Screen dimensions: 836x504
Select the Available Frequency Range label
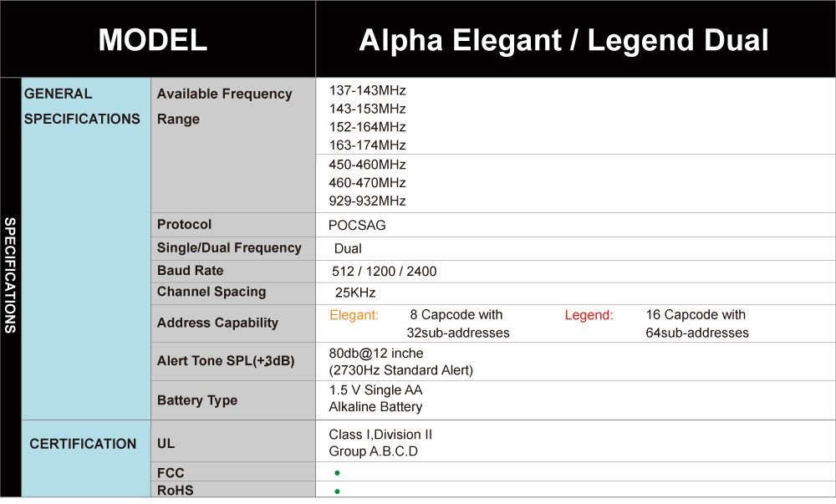[x=224, y=106]
